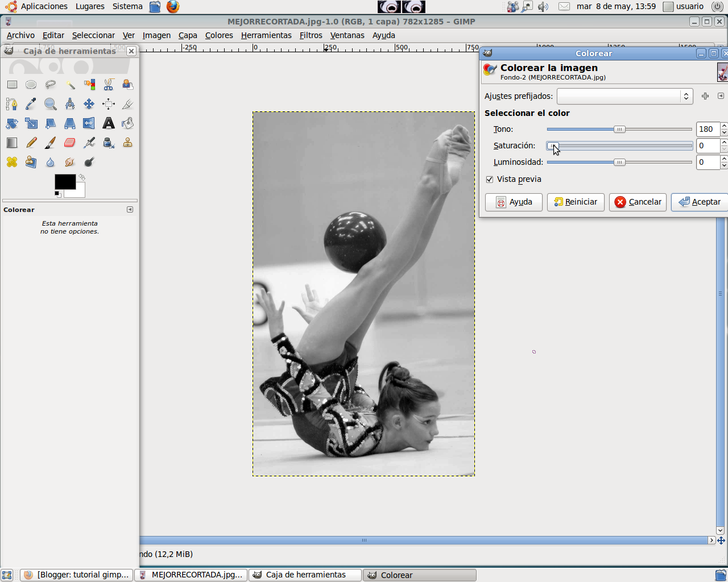Open presets menu arrow in Colorear dialog

(721, 96)
